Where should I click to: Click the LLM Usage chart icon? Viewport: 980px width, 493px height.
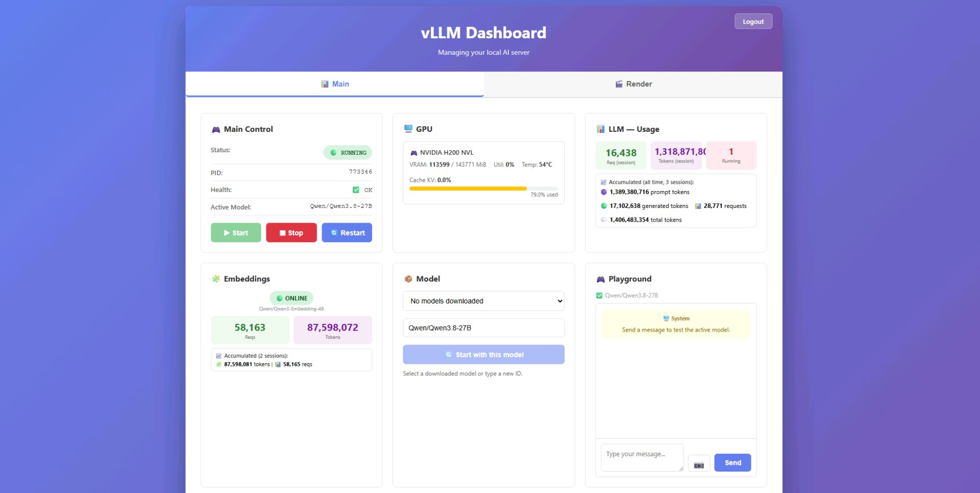point(601,129)
